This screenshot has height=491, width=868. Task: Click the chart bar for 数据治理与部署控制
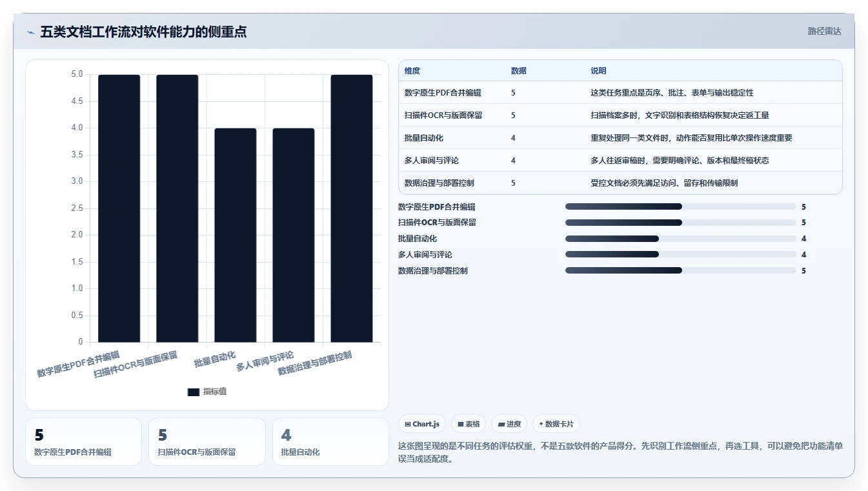[x=352, y=208]
